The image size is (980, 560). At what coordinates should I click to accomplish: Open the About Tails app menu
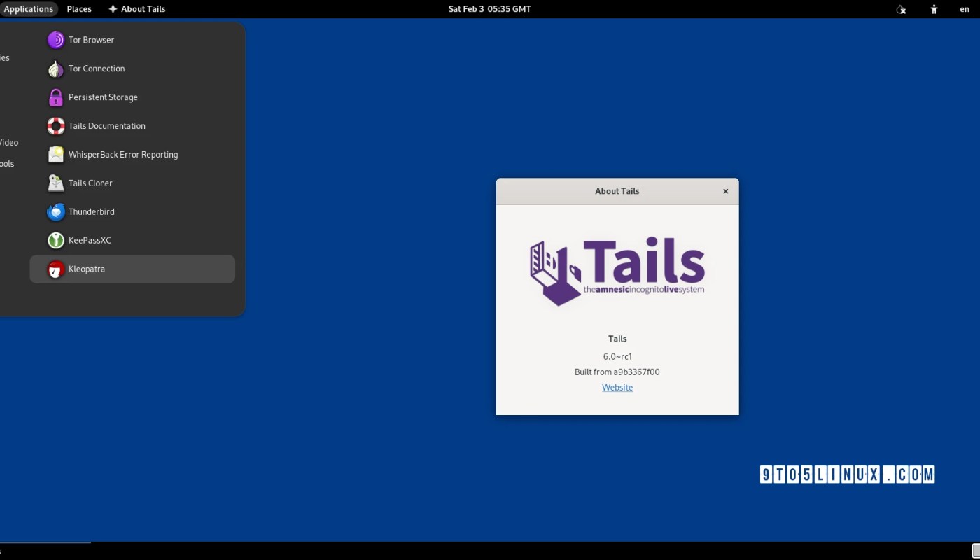(x=137, y=9)
